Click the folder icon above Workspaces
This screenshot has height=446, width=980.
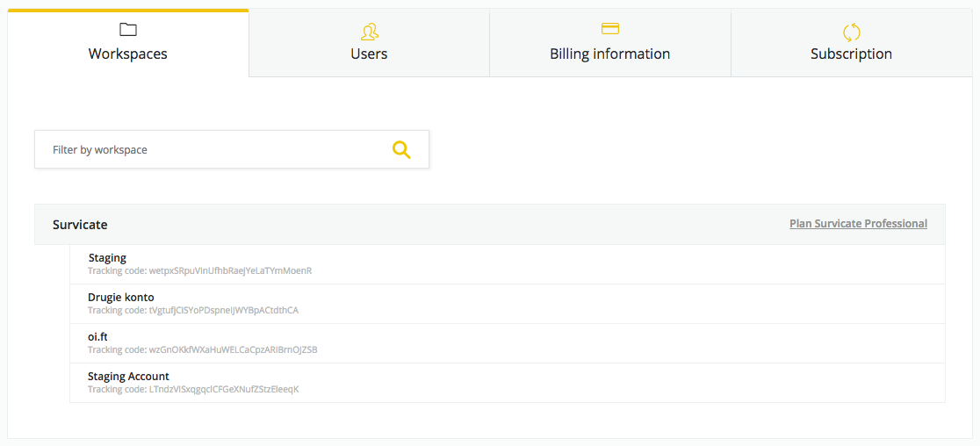tap(128, 29)
